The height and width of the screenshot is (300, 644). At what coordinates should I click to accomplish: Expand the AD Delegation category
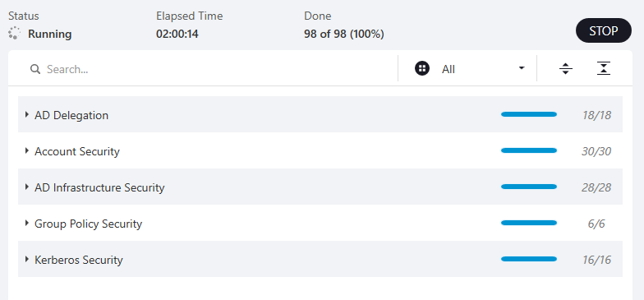(26, 115)
